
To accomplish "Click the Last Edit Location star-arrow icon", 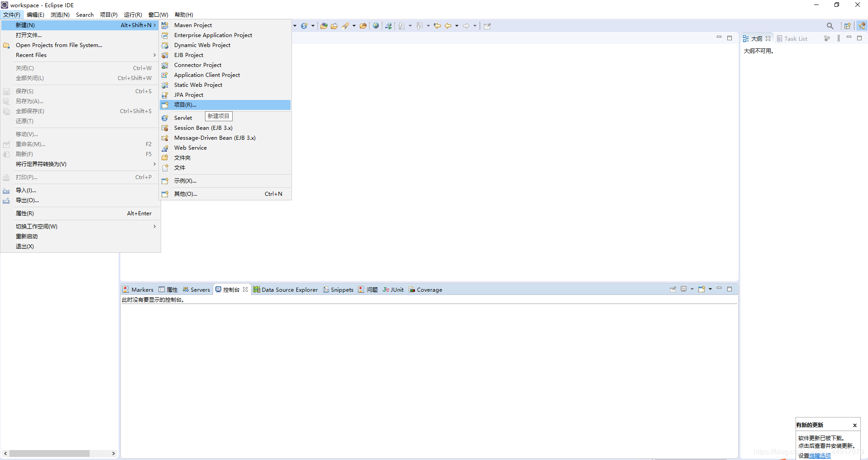I will click(437, 26).
